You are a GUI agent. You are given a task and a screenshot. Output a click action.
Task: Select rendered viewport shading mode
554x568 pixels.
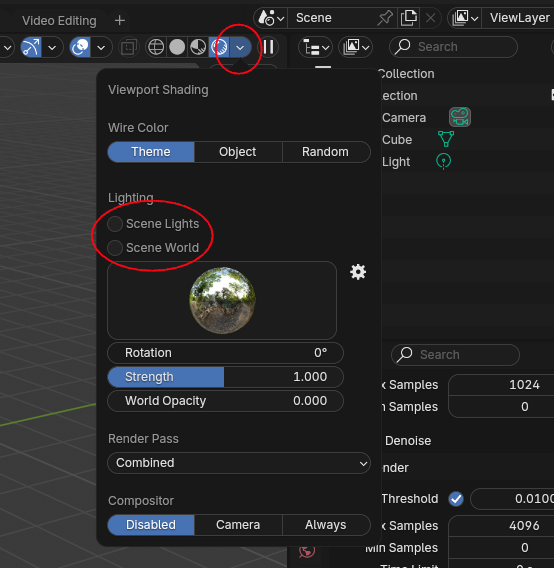click(219, 47)
